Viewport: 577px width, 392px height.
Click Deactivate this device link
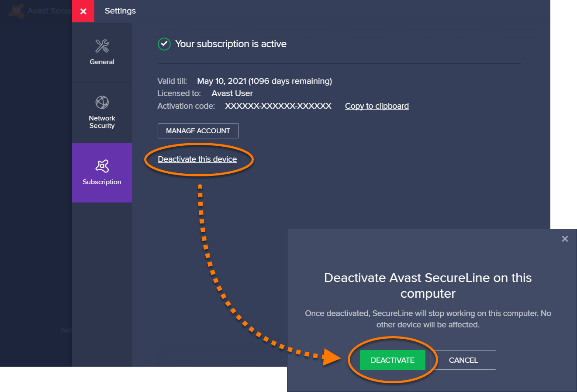(197, 159)
